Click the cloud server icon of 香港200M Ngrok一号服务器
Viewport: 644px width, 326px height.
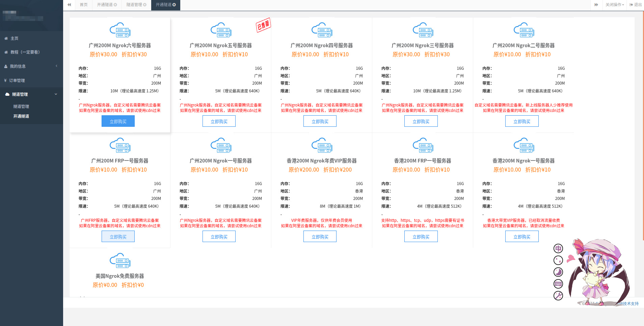(524, 145)
